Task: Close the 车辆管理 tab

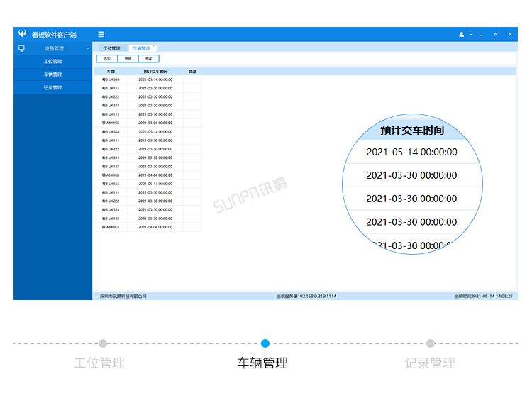Action: click(153, 46)
